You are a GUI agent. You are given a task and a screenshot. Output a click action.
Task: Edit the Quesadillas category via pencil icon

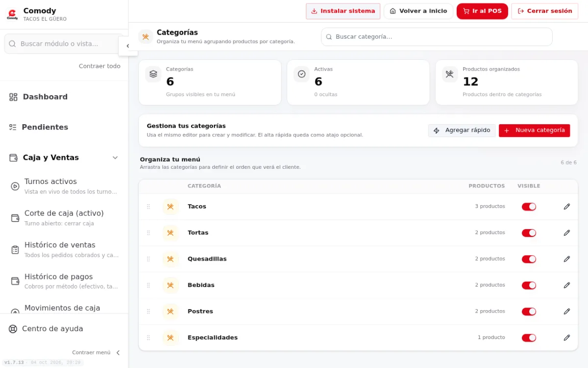[567, 259]
